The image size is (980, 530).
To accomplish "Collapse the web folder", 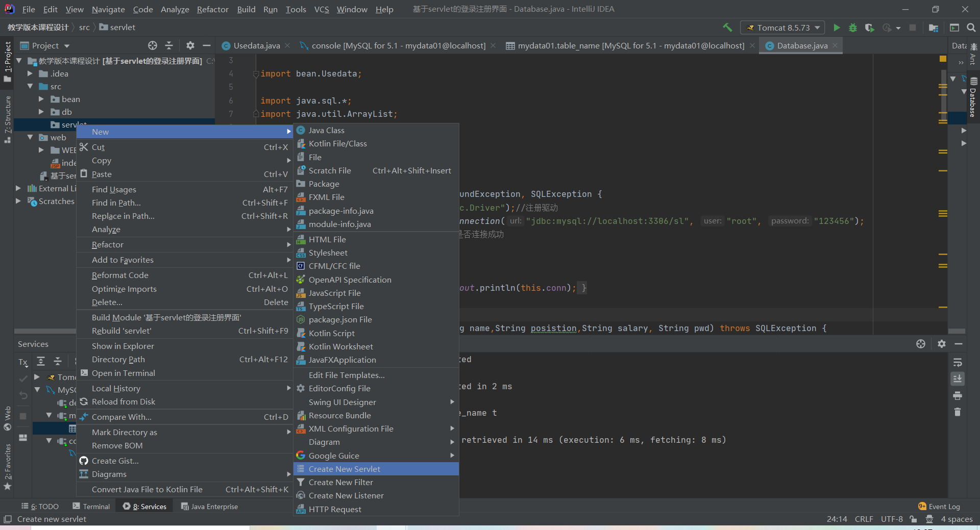I will (x=30, y=137).
